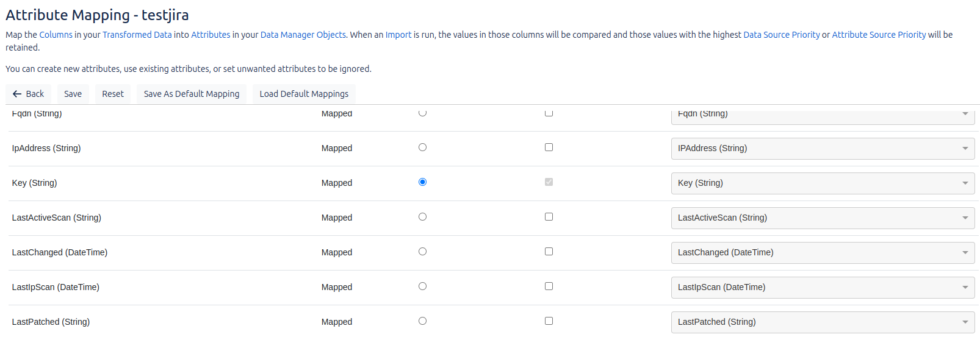Viewport: 980px width, 337px height.
Task: Open the IPAddress (String) attribute dropdown
Action: 822,149
